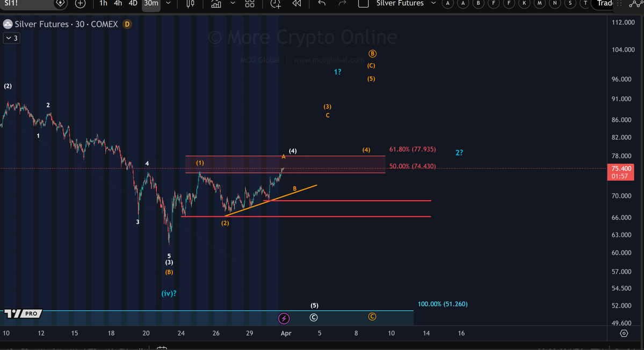The image size is (644, 350).
Task: Click the diamond icon beside the SI1! symbol
Action: pyautogui.click(x=60, y=3)
